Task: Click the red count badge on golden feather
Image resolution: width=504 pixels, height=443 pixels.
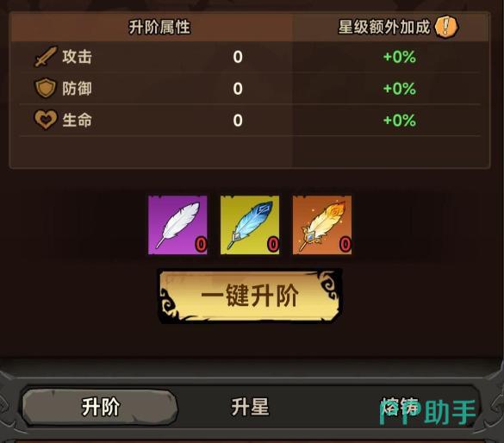Action: (x=345, y=244)
